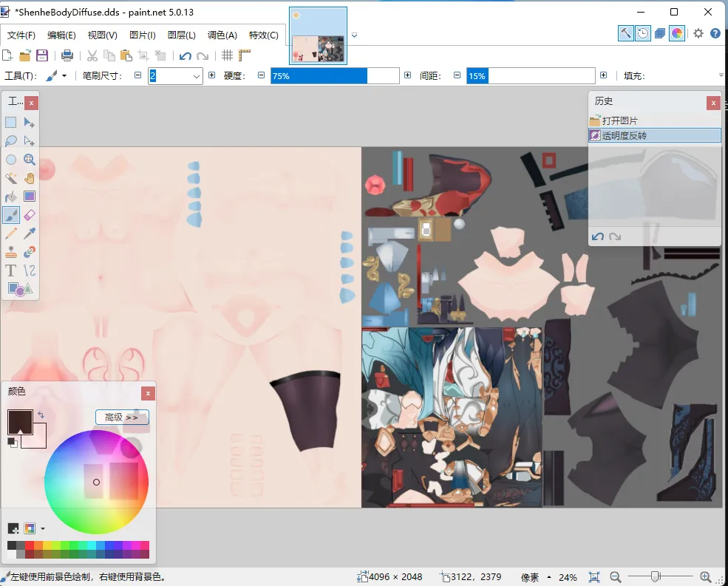This screenshot has width=728, height=586.
Task: Select the Rectangle Select tool
Action: tap(10, 123)
